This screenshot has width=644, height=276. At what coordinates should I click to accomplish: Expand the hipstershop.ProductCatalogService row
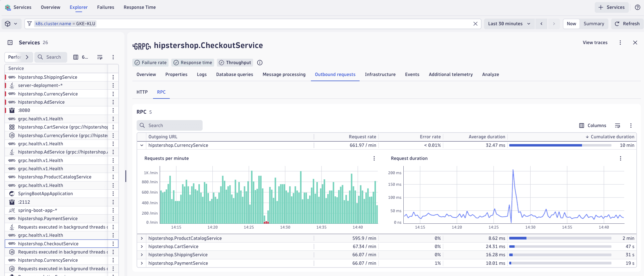[142, 238]
